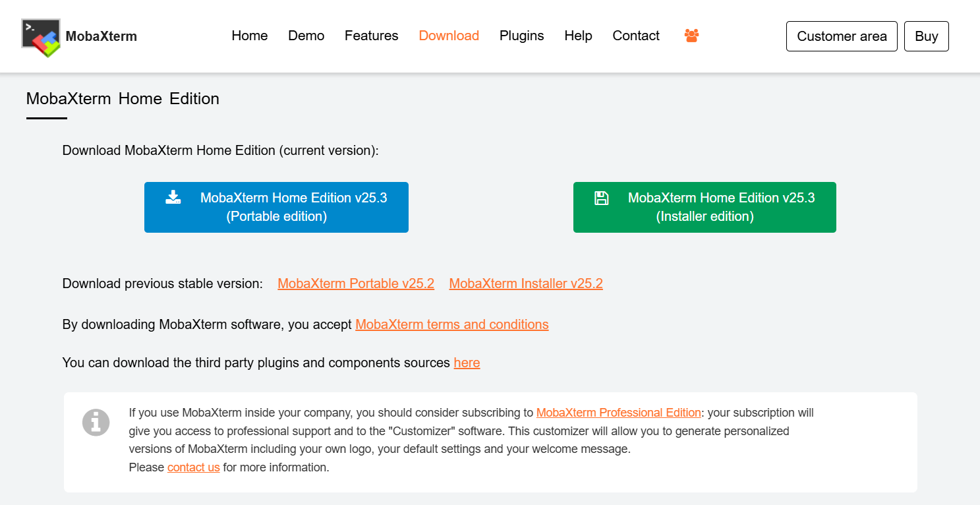Click the Customer area button
This screenshot has height=505, width=980.
coord(842,36)
